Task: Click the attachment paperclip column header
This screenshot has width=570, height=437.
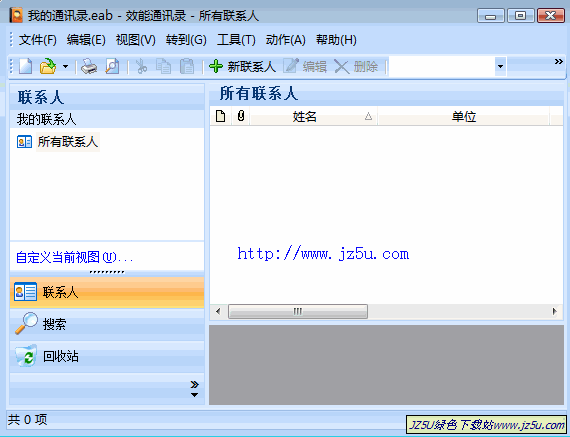Action: point(241,116)
